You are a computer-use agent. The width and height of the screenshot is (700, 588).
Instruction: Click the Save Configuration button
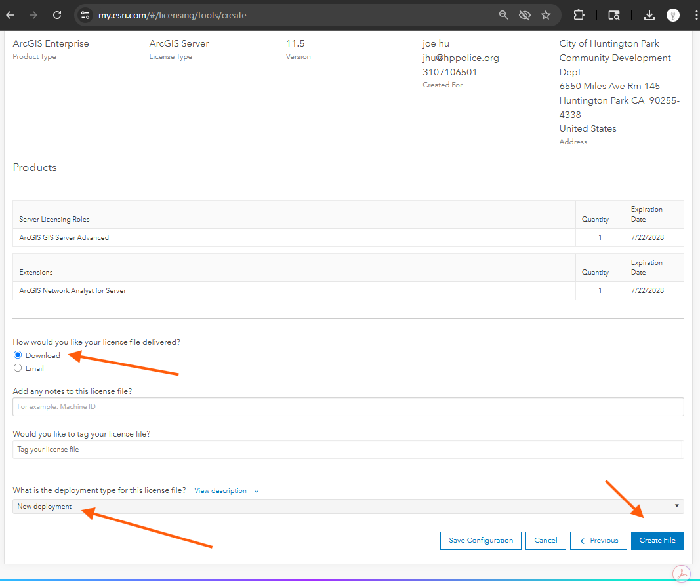(480, 541)
